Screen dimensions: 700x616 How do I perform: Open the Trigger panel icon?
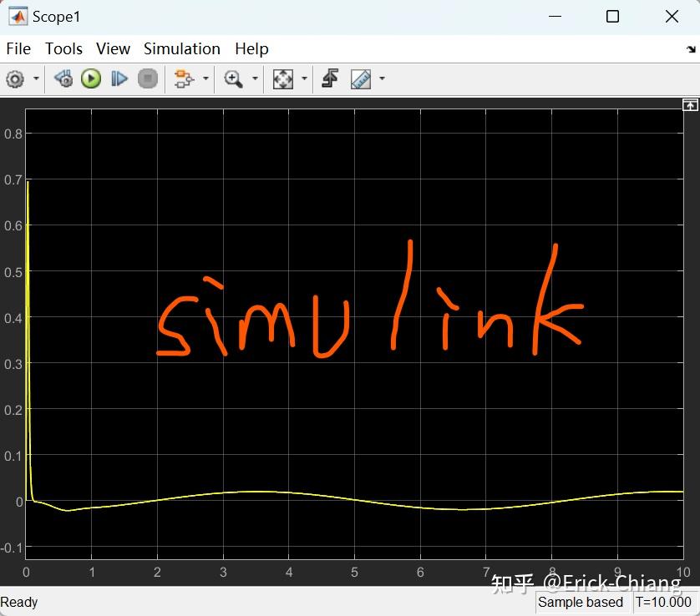(x=329, y=78)
